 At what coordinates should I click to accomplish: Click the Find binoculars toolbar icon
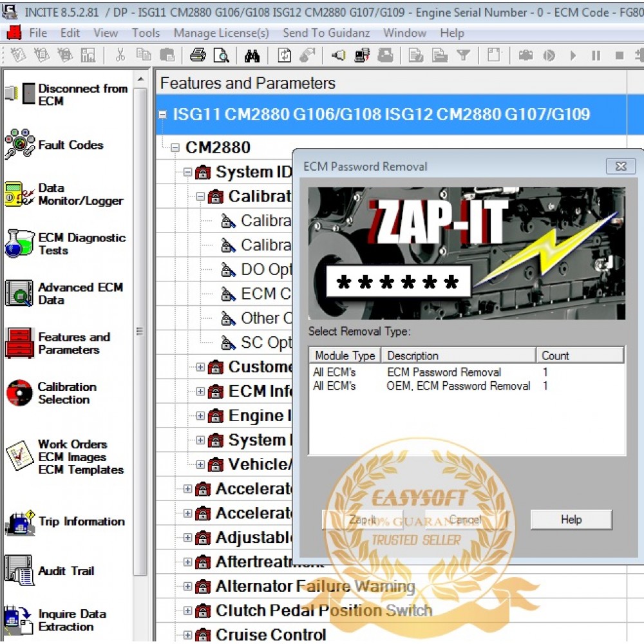[x=252, y=55]
